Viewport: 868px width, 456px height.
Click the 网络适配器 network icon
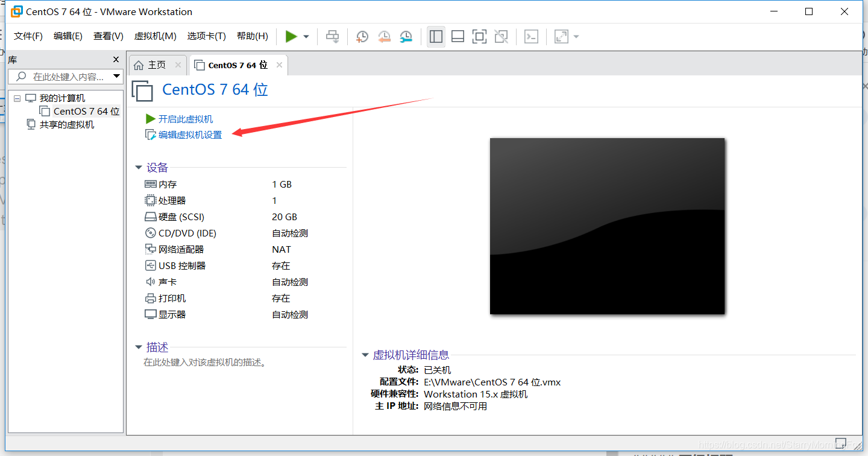click(x=151, y=249)
